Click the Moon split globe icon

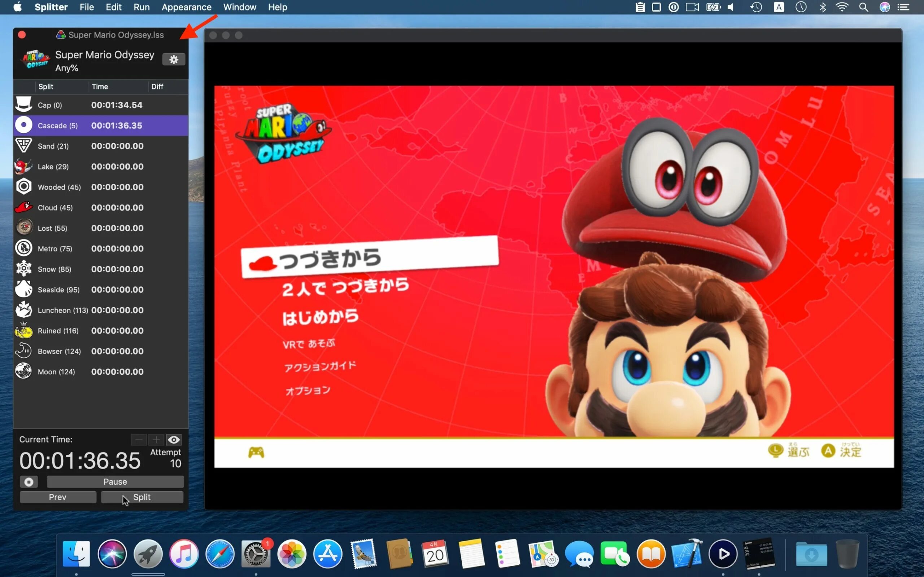(x=23, y=371)
